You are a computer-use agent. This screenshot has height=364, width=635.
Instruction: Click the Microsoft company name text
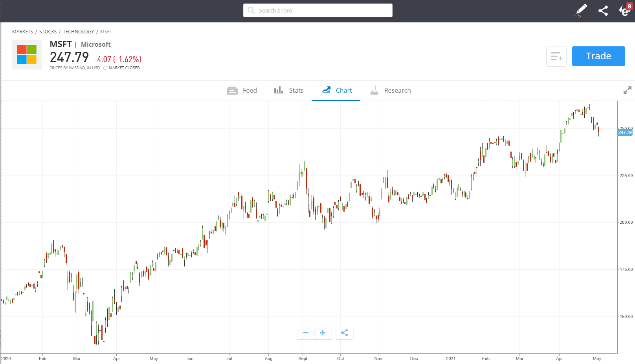96,44
